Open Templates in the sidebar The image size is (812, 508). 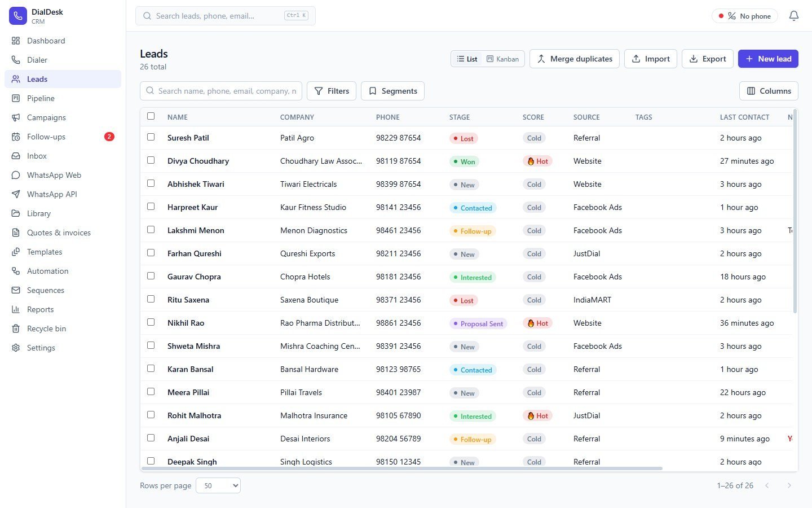[x=63, y=252]
